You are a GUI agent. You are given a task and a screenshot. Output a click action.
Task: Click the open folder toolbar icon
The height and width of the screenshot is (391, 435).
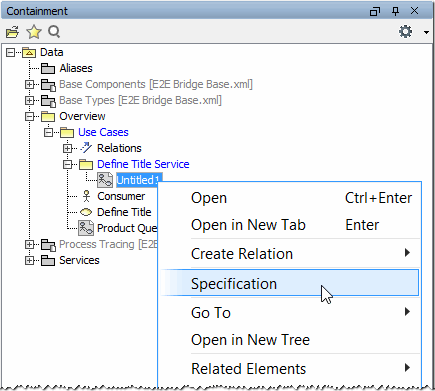tap(12, 32)
